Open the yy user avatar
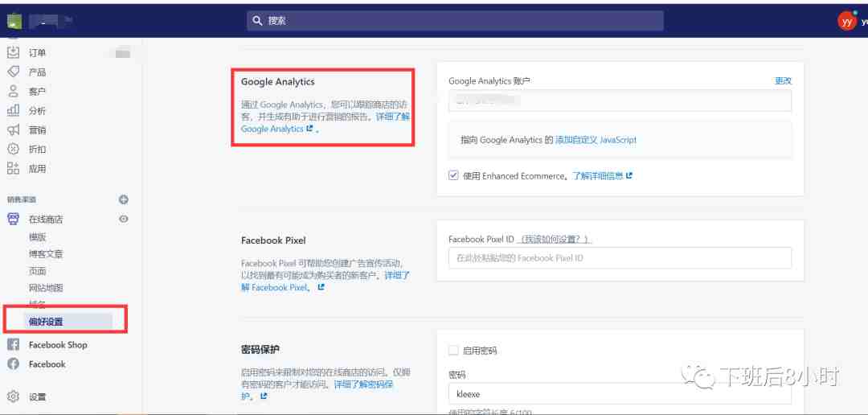This screenshot has height=415, width=868. pyautogui.click(x=846, y=21)
